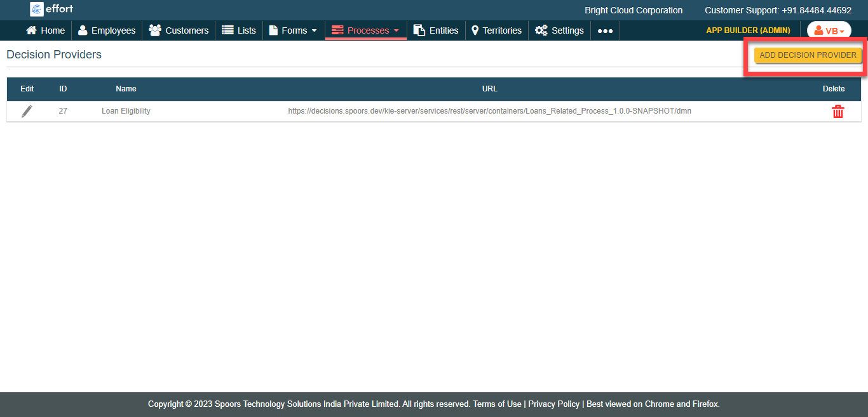Expand the Processes dropdown menu
Screen dimensions: 868x417
366,30
